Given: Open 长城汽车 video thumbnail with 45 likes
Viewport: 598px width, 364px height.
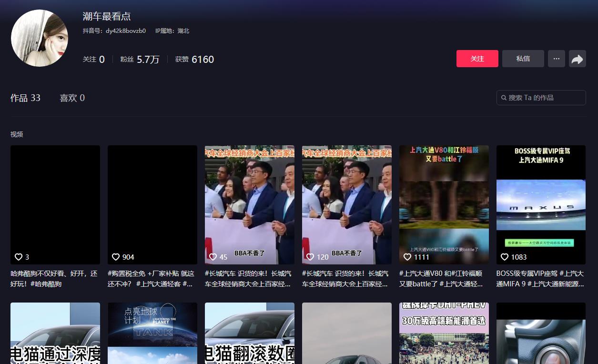Looking at the screenshot, I should coord(250,205).
